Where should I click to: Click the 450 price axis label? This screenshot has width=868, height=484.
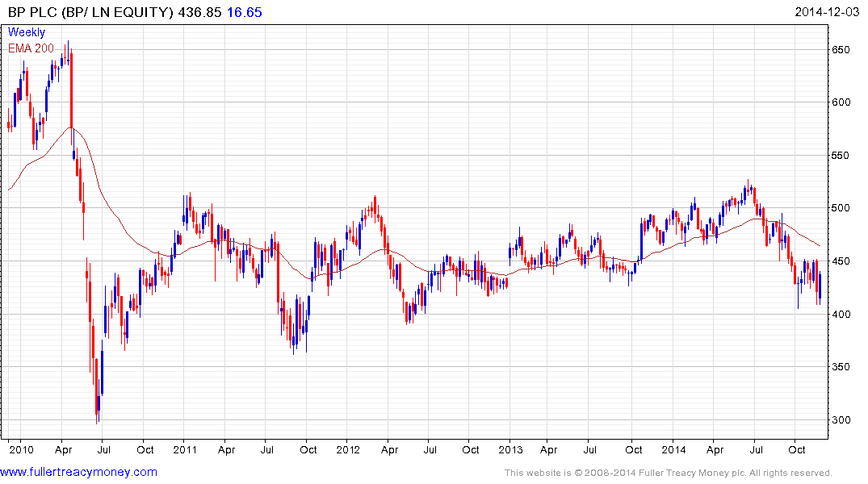pyautogui.click(x=841, y=261)
